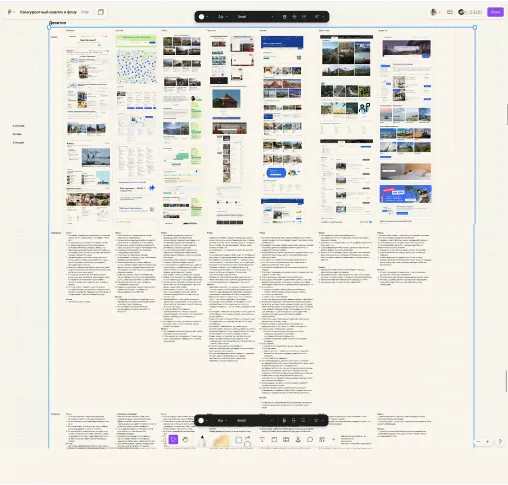Viewport: 508px width, 485px height.
Task: Toggle list formatting in the top text toolbar
Action: point(304,17)
